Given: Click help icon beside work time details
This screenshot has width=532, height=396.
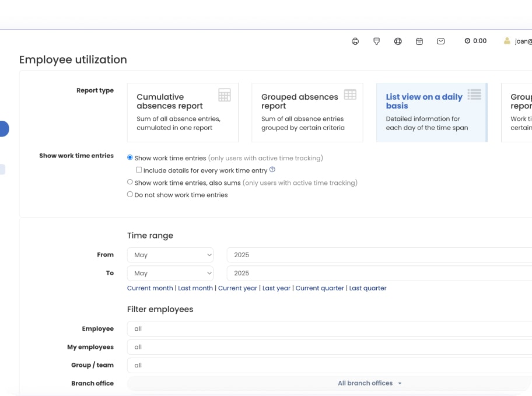Looking at the screenshot, I should coord(272,170).
